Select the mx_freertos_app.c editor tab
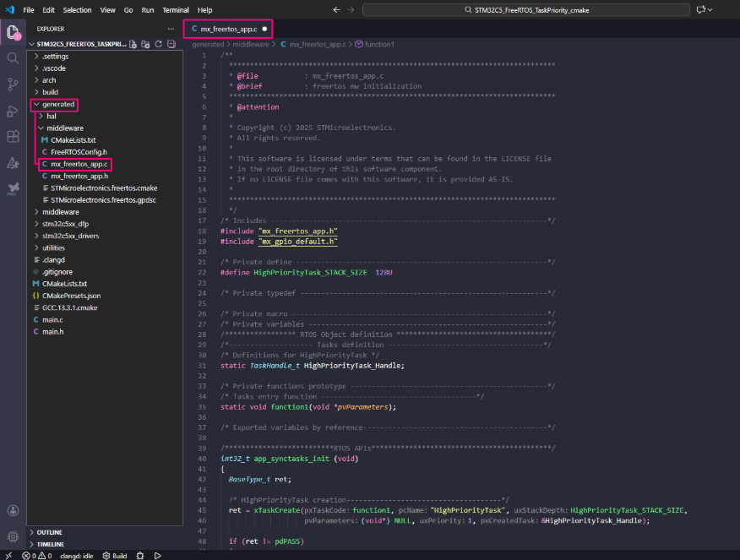 [228, 29]
